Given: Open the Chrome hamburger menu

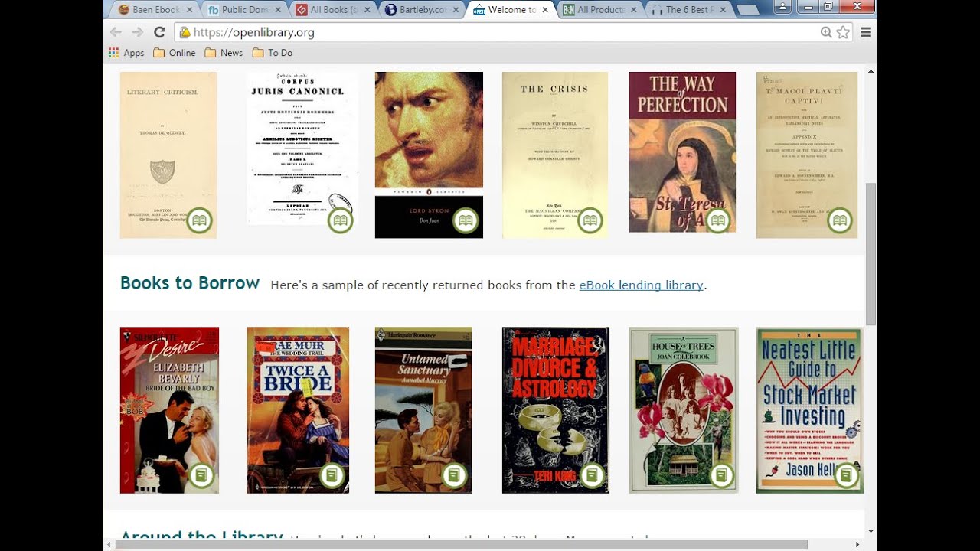Looking at the screenshot, I should [866, 32].
